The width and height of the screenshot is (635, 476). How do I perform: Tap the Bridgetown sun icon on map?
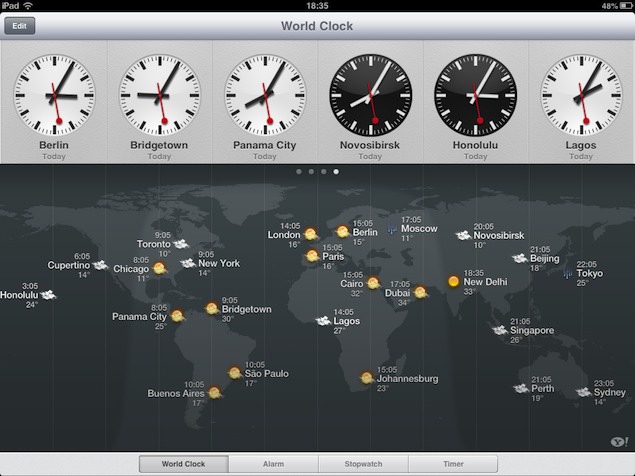point(212,309)
